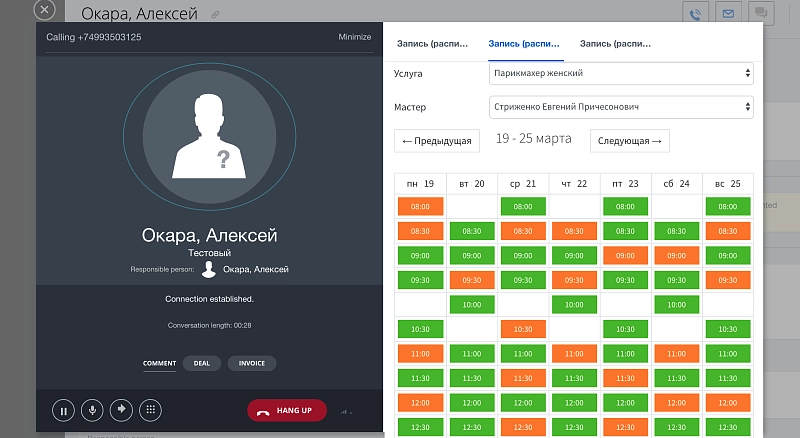Open the chat bubbles icon in header
This screenshot has height=438, width=800.
(762, 14)
